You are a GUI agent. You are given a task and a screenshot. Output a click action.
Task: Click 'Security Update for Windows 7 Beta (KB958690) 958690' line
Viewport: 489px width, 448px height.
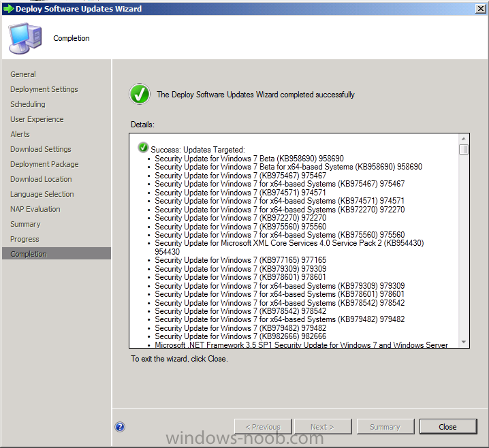click(x=249, y=159)
